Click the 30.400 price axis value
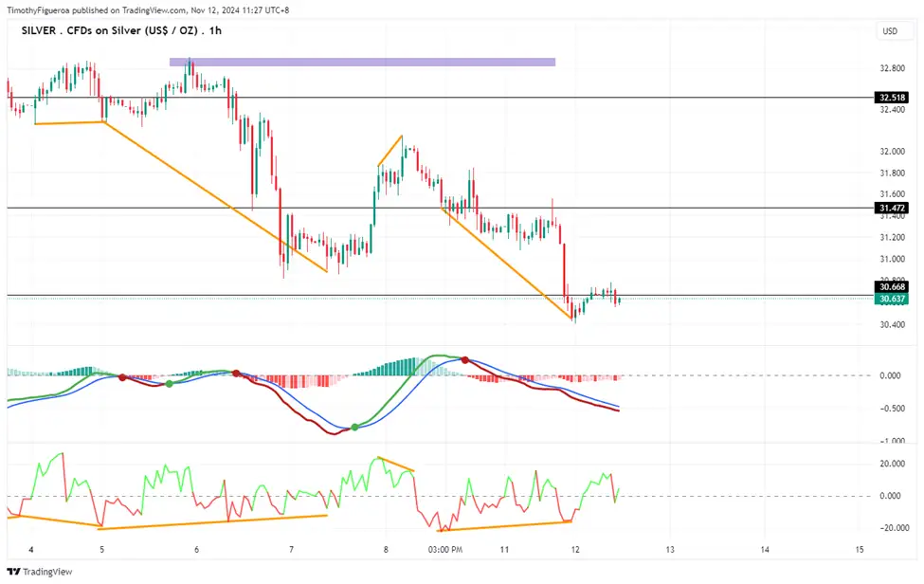 [892, 324]
